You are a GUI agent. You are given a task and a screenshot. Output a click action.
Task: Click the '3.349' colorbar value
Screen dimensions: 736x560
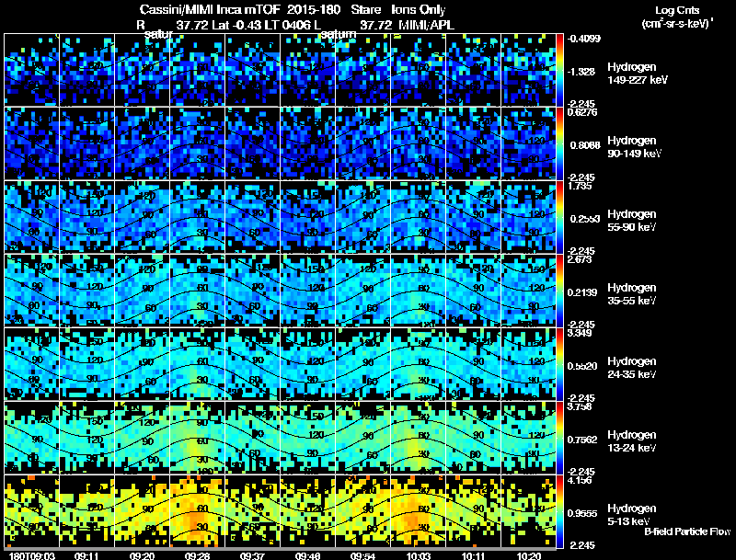580,334
